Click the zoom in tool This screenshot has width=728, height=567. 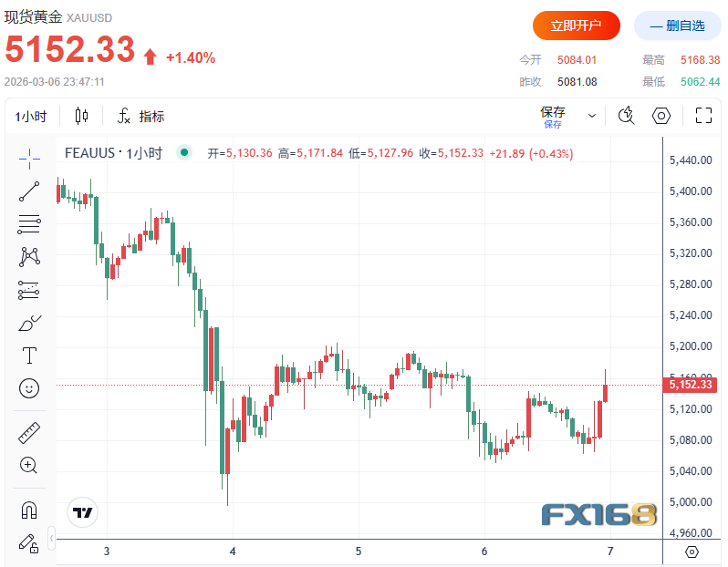29,465
